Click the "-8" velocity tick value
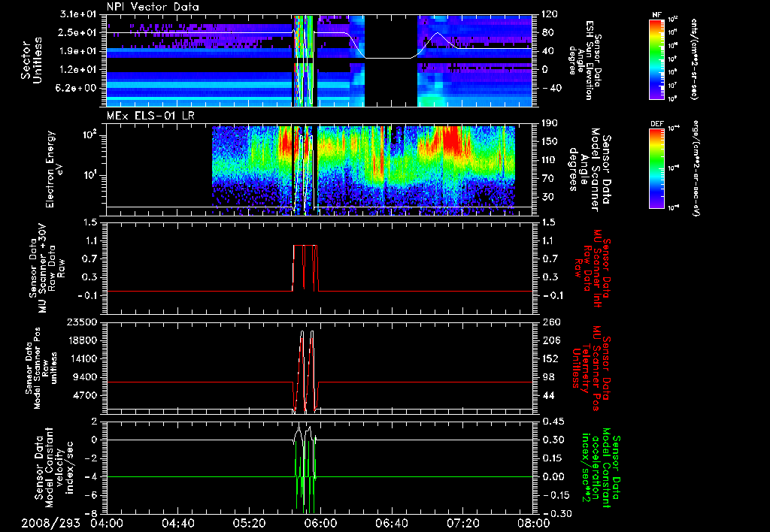770x532 pixels. click(91, 513)
